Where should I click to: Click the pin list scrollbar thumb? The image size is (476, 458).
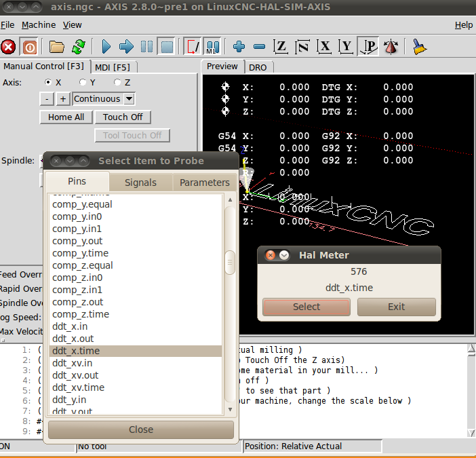(230, 262)
